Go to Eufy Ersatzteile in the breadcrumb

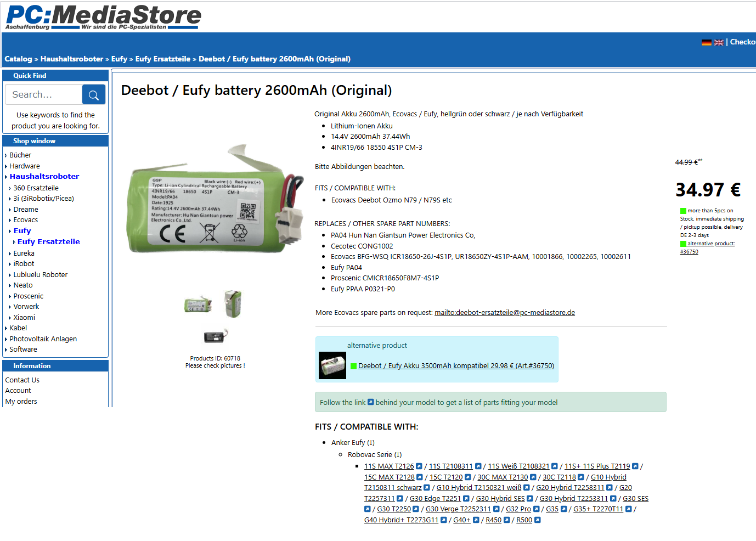[163, 59]
